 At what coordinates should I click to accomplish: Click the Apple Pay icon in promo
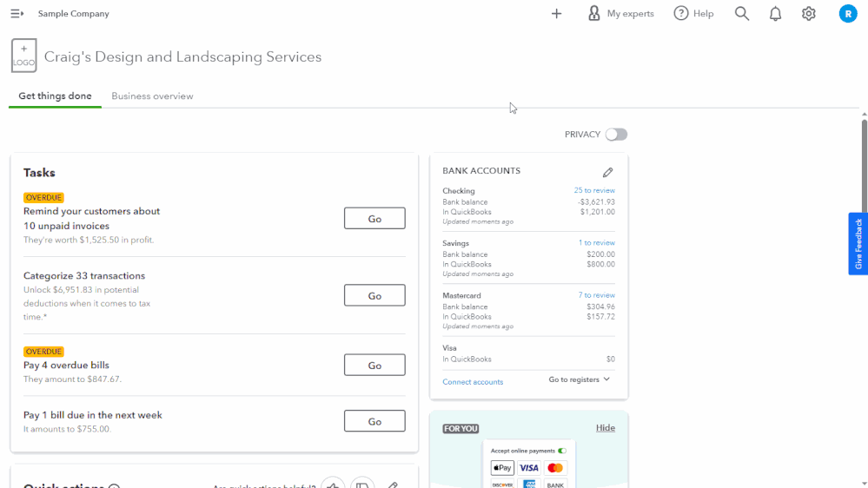click(502, 468)
